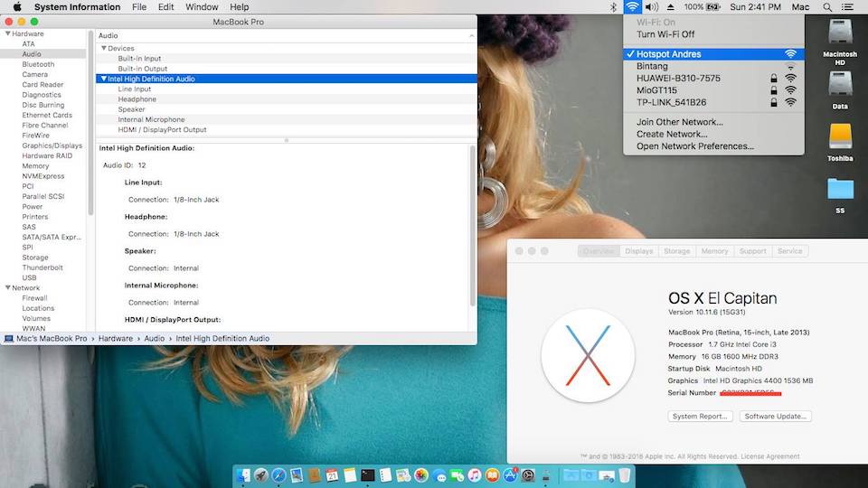Screen dimensions: 868x488
Task: Open the System Information app menu
Action: coord(77,7)
